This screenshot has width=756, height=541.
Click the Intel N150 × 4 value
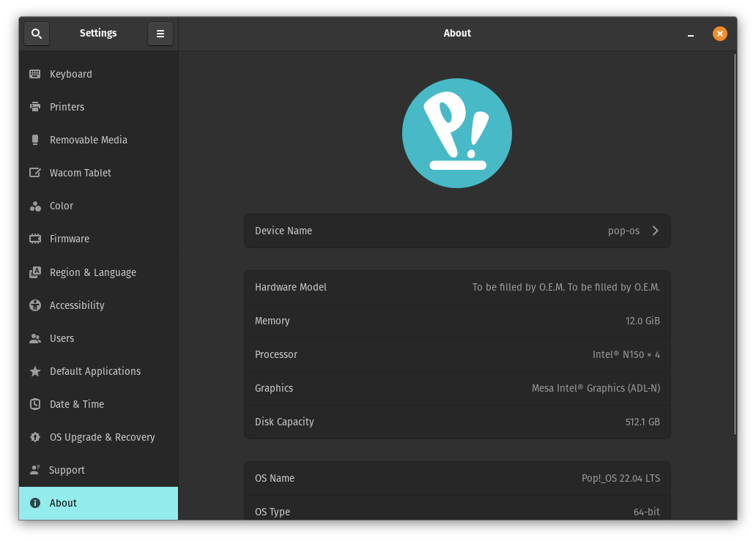pos(626,354)
